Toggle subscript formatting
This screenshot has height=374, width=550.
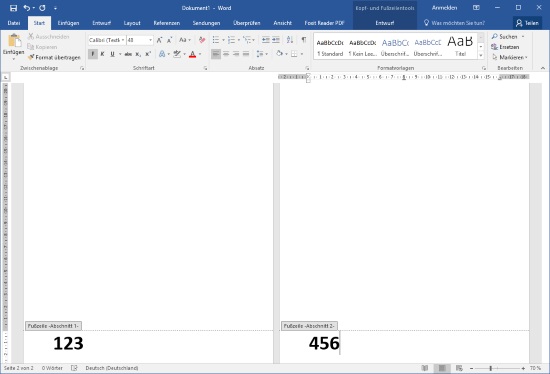pyautogui.click(x=138, y=54)
